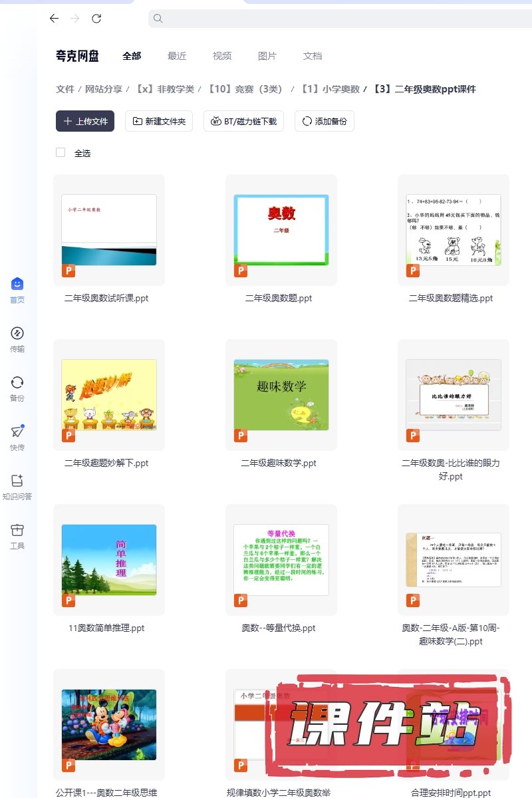
Task: Click the 添加备份 button
Action: 325,121
